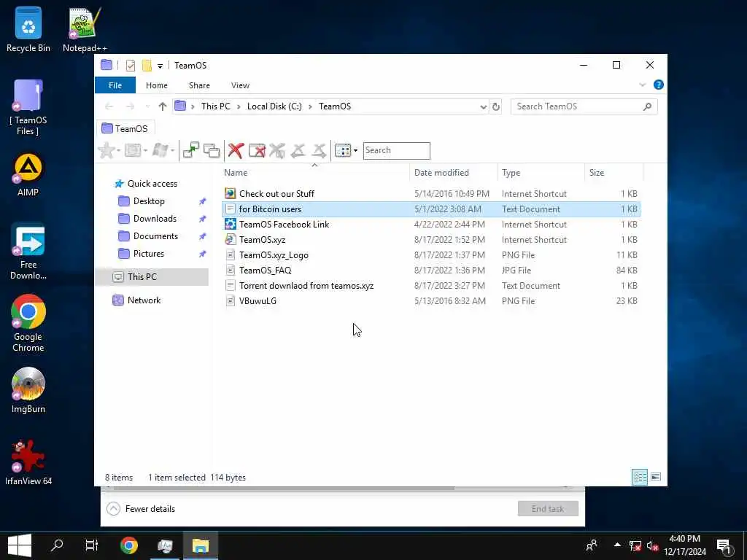This screenshot has width=747, height=560.
Task: Click the tab toolbar Search box
Action: coord(396,150)
